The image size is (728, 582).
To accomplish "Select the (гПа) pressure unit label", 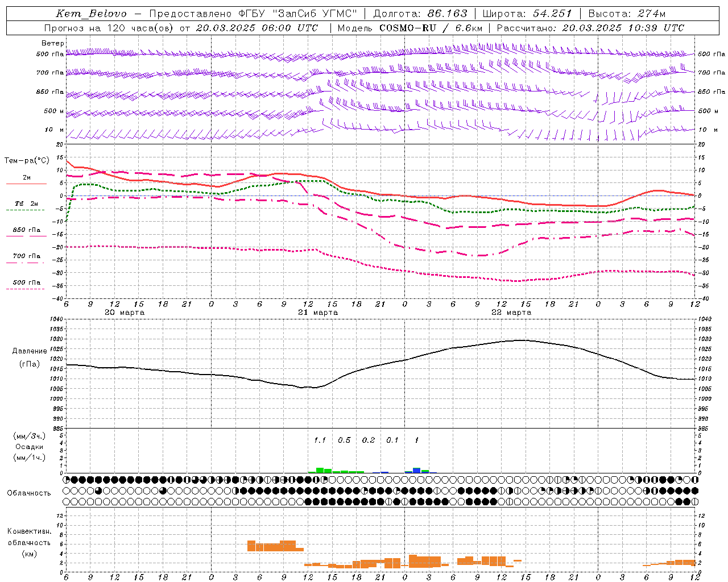I will pos(29,364).
